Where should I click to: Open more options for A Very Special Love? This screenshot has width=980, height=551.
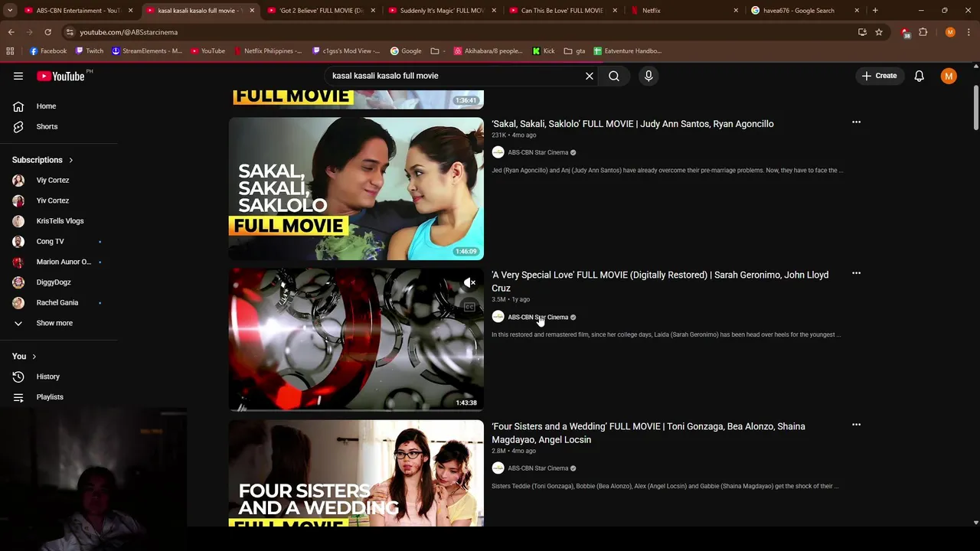[x=856, y=273]
